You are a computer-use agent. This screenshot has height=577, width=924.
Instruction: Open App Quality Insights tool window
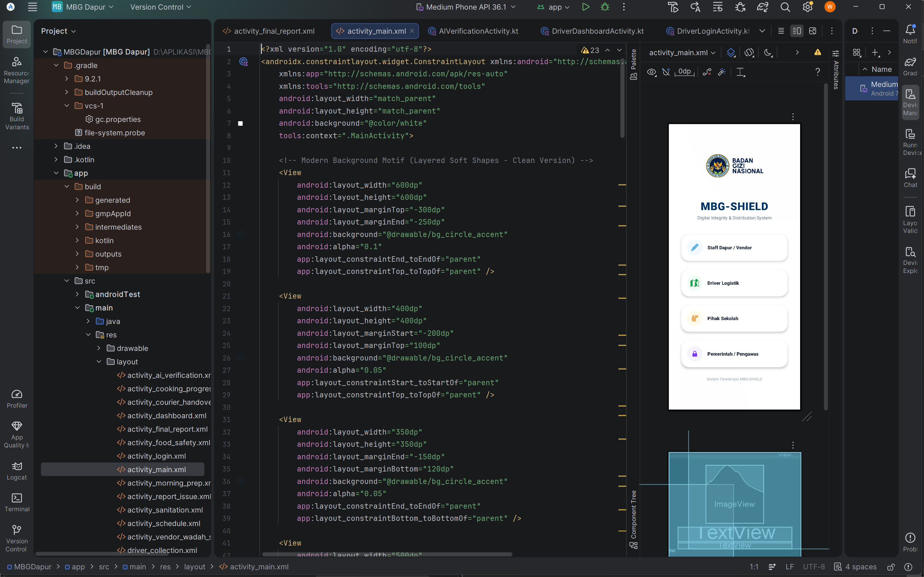(17, 435)
